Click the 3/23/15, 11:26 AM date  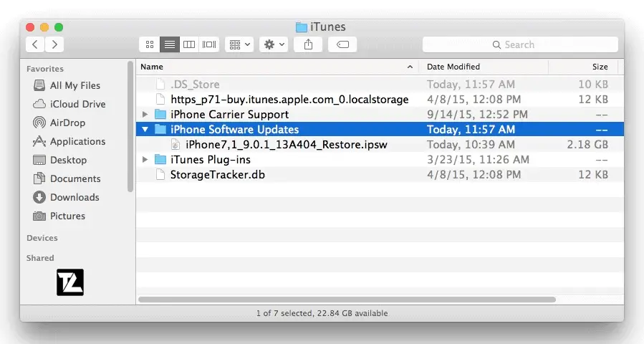click(x=478, y=160)
